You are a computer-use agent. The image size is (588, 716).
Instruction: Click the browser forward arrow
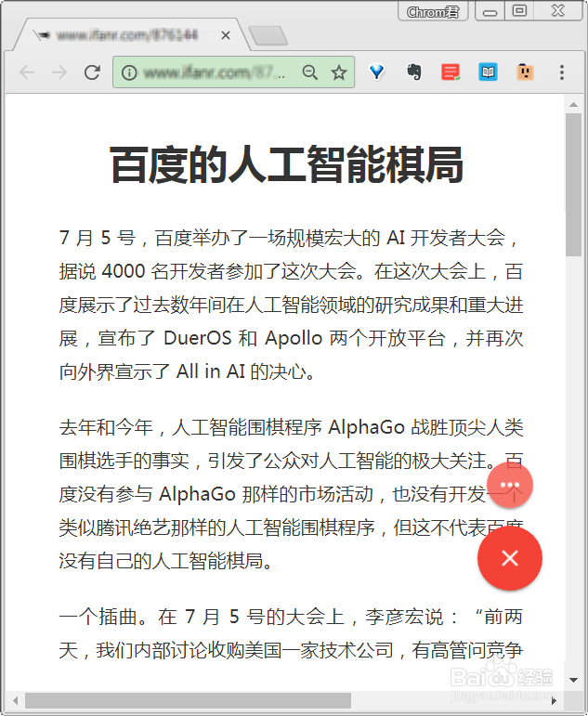point(59,72)
